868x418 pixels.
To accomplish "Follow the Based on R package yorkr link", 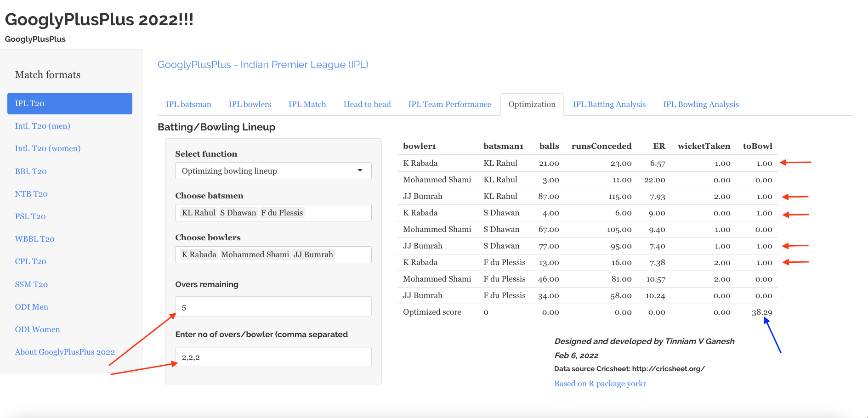I will click(x=600, y=384).
